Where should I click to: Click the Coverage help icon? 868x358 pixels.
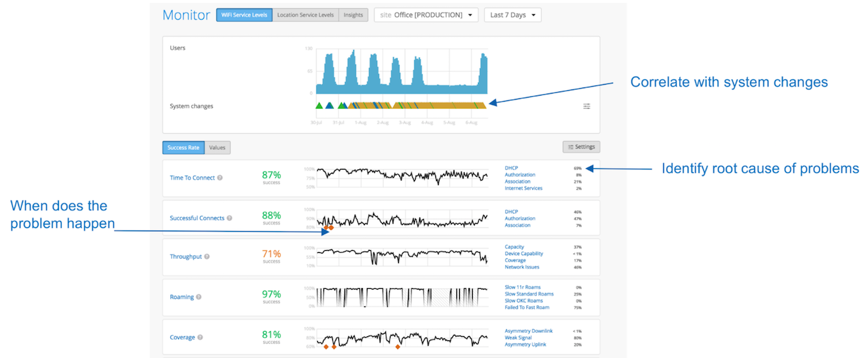tap(201, 337)
